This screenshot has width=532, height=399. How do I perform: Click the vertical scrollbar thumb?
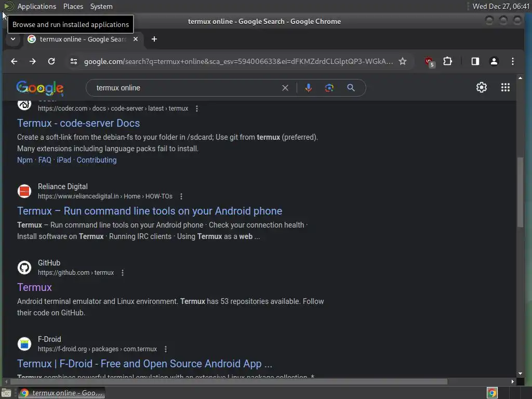click(520, 192)
